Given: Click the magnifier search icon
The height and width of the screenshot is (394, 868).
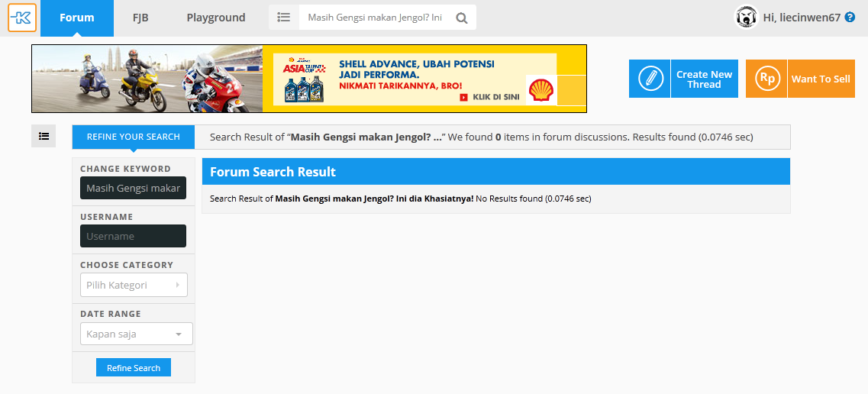Looking at the screenshot, I should 462,18.
